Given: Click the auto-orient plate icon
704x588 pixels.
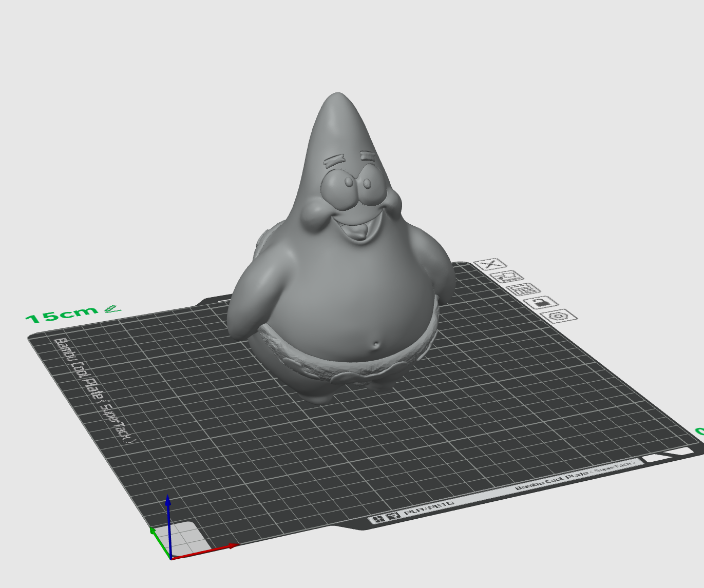Looking at the screenshot, I should point(507,277).
